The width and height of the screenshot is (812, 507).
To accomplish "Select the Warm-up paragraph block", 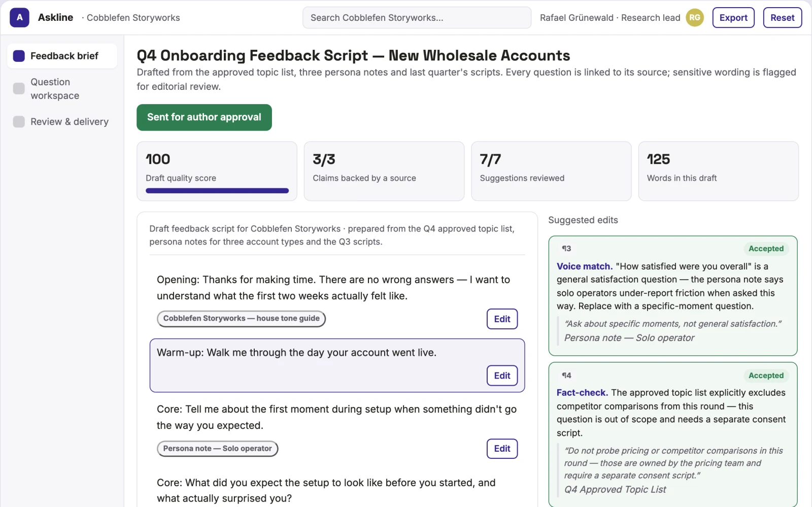I will 337,365.
